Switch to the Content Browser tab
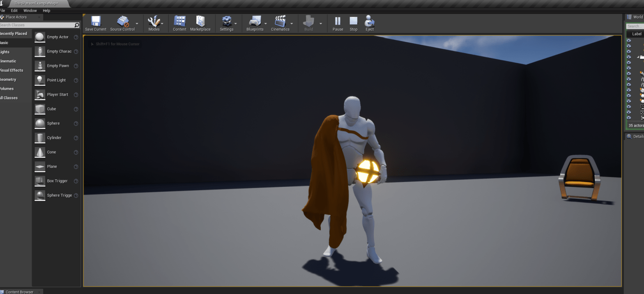Viewport: 644px width, 294px height. point(19,292)
